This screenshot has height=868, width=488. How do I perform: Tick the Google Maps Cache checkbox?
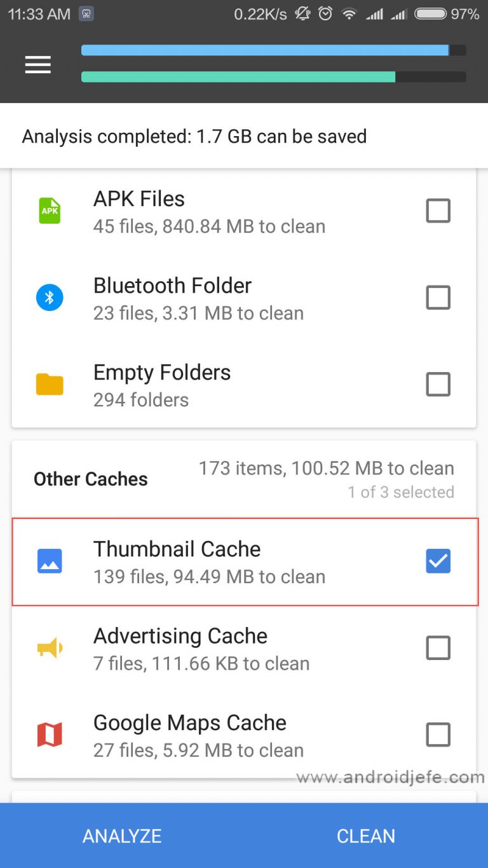coord(438,735)
